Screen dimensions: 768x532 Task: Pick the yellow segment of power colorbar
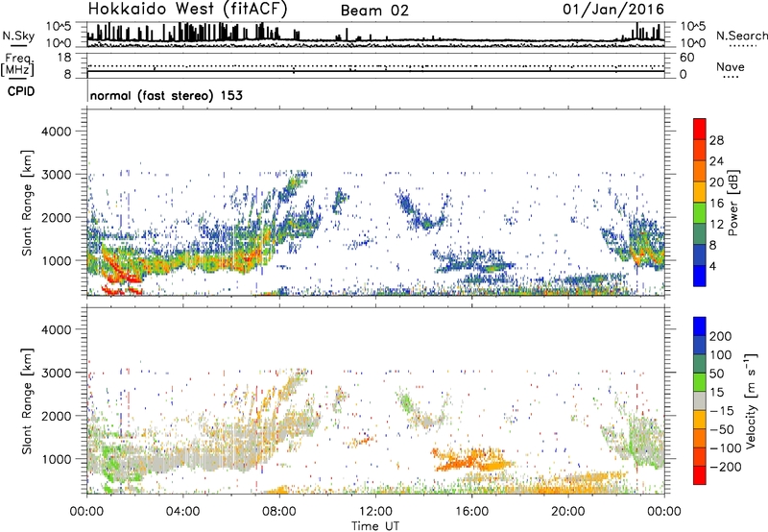click(700, 192)
